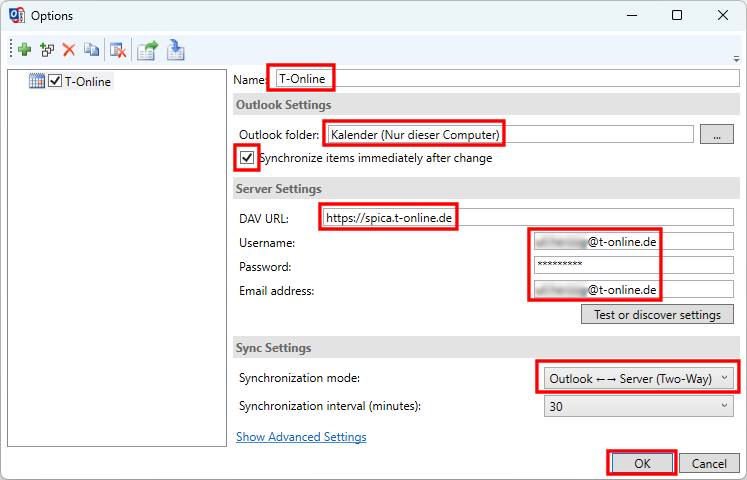Toggle Synchronize items immediately after change
Image resolution: width=747 pixels, height=480 pixels.
coord(247,157)
